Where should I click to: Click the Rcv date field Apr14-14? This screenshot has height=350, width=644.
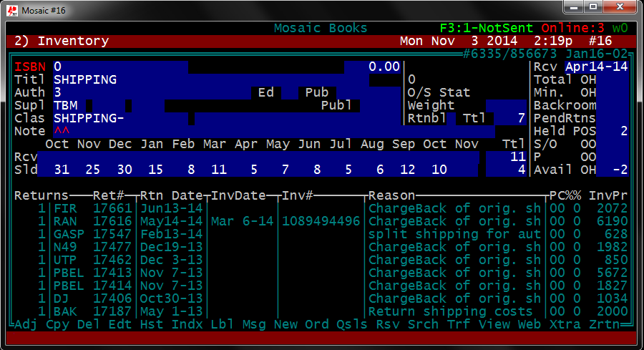[597, 67]
